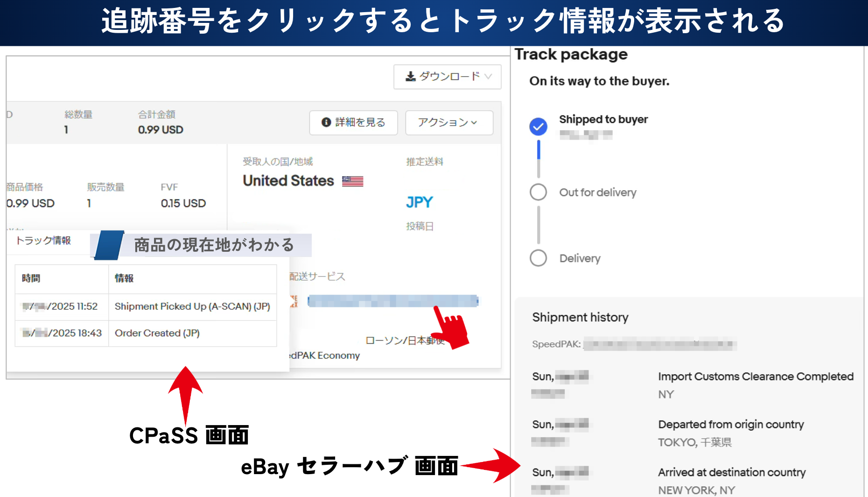868x497 pixels.
Task: Click the blue check Shipped to buyer icon
Action: pos(538,127)
